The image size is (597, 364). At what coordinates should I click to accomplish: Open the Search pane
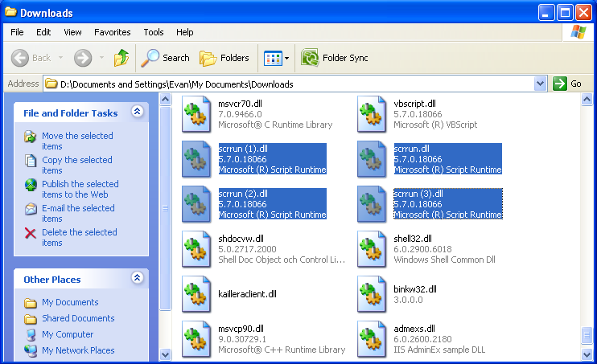(x=165, y=58)
